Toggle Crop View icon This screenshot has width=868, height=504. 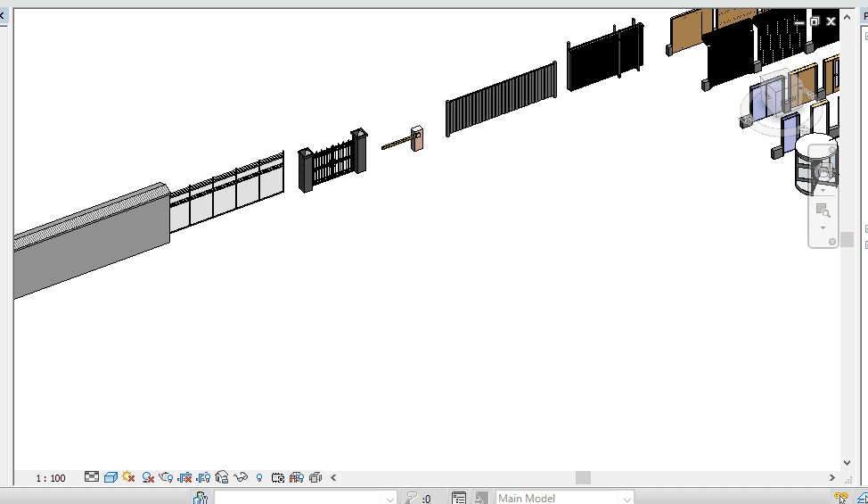[x=185, y=477]
